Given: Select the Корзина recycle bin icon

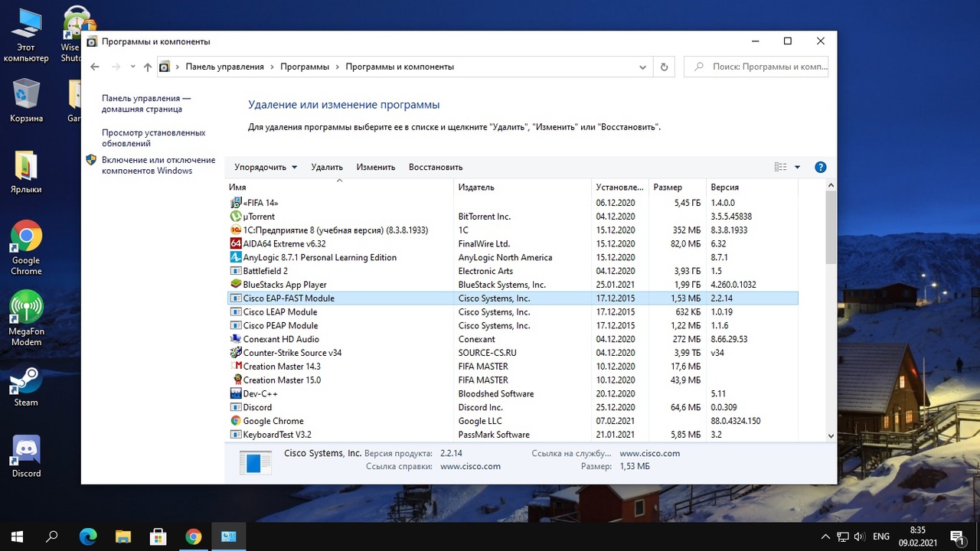Looking at the screenshot, I should tap(26, 100).
